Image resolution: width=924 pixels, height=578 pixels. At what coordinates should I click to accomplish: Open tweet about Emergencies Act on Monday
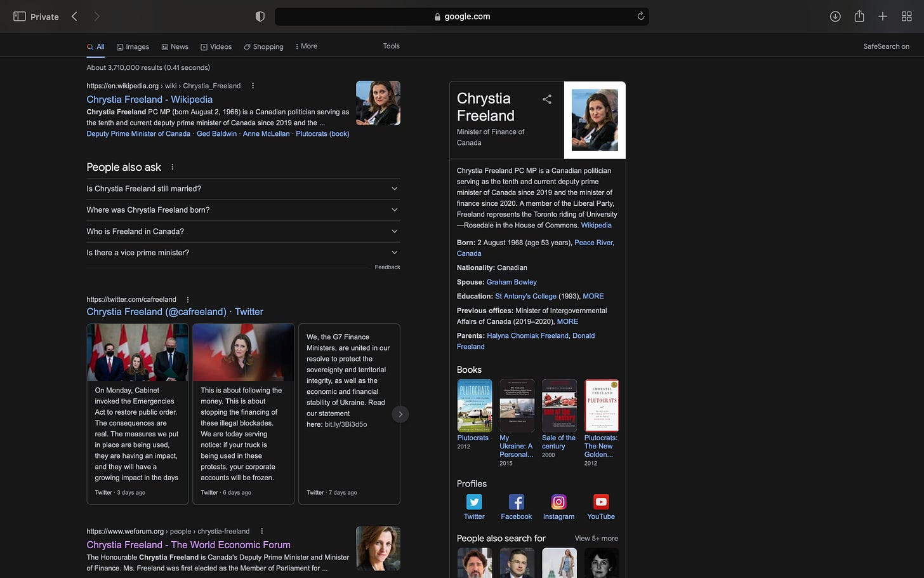[137, 414]
